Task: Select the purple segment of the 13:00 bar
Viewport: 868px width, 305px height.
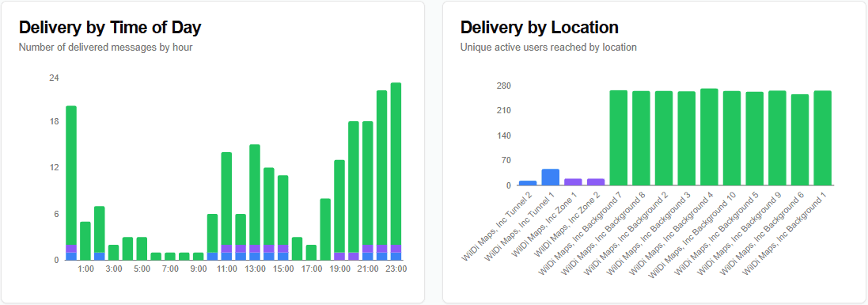Action: (255, 249)
